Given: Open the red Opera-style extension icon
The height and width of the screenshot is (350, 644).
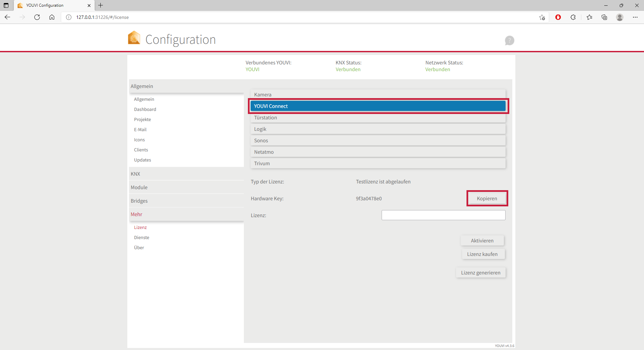Looking at the screenshot, I should coord(558,17).
